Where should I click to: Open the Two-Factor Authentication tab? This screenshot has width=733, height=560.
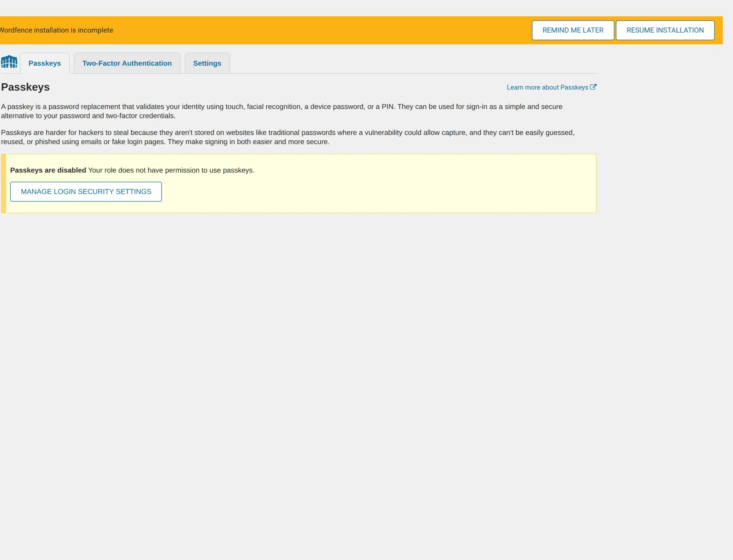click(127, 63)
